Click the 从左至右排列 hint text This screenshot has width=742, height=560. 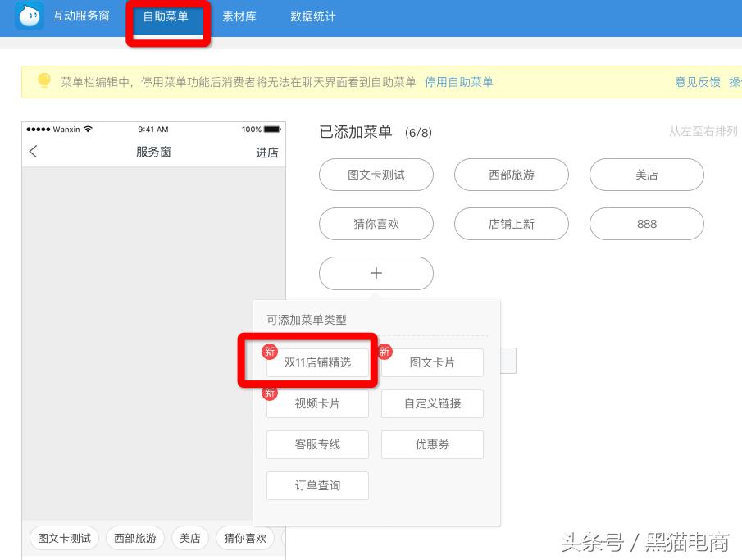click(x=703, y=132)
